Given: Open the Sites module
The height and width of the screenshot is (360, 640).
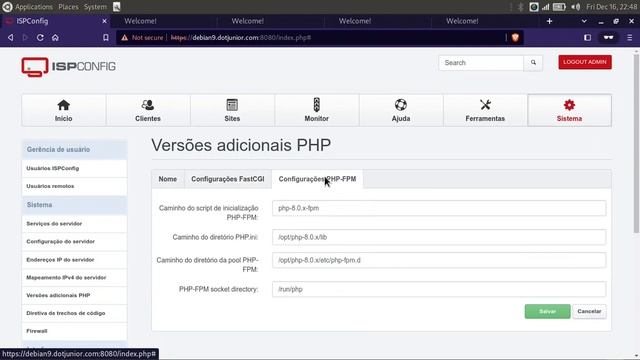Looking at the screenshot, I should [232, 110].
